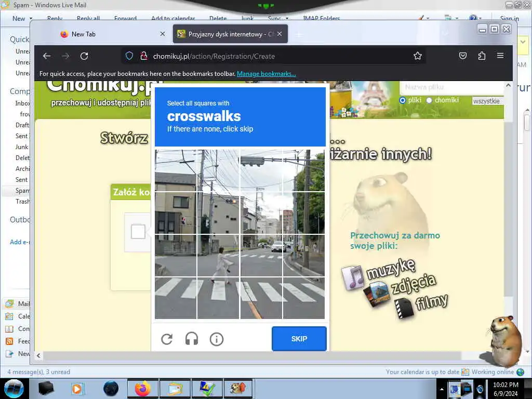Open the Firefox hamburger menu
532x399 pixels.
500,56
